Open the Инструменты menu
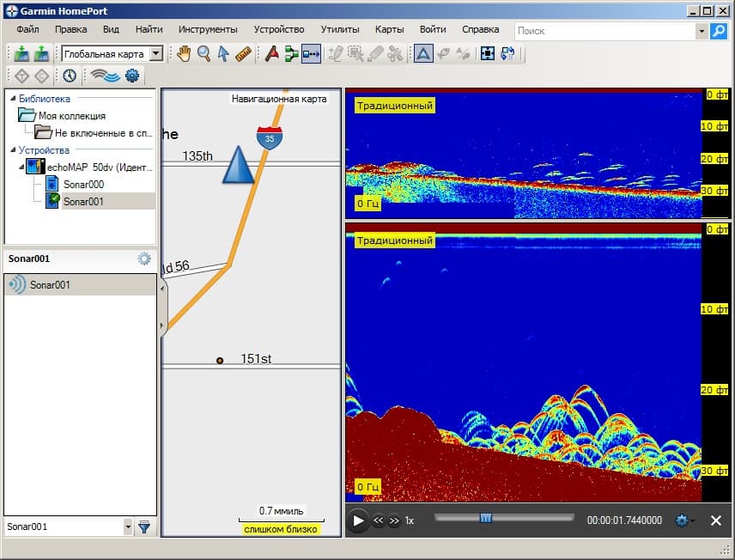This screenshot has height=560, width=735. click(208, 29)
